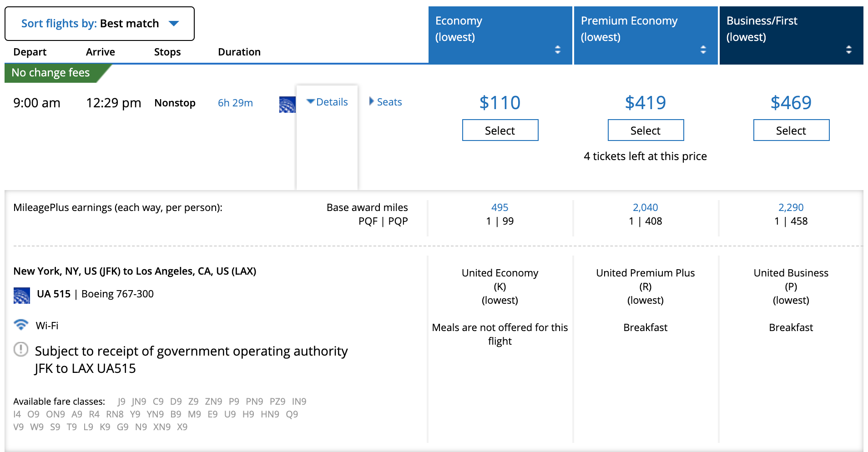The width and height of the screenshot is (868, 452).
Task: Expand the Seats section
Action: pos(386,102)
